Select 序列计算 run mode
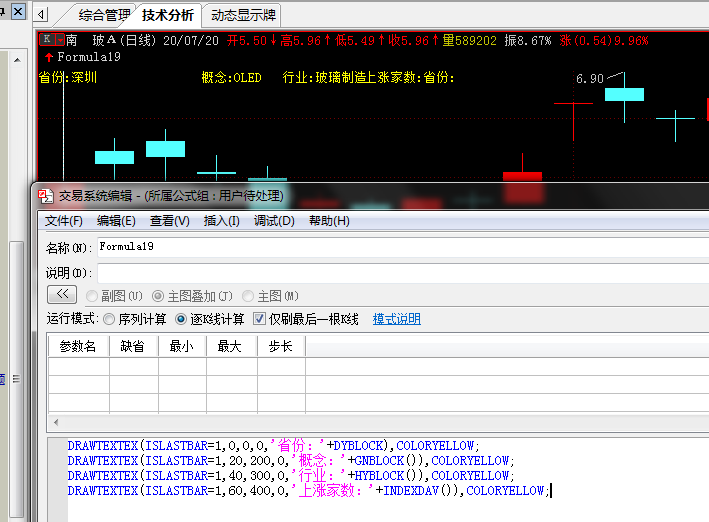The image size is (709, 522). 109,319
